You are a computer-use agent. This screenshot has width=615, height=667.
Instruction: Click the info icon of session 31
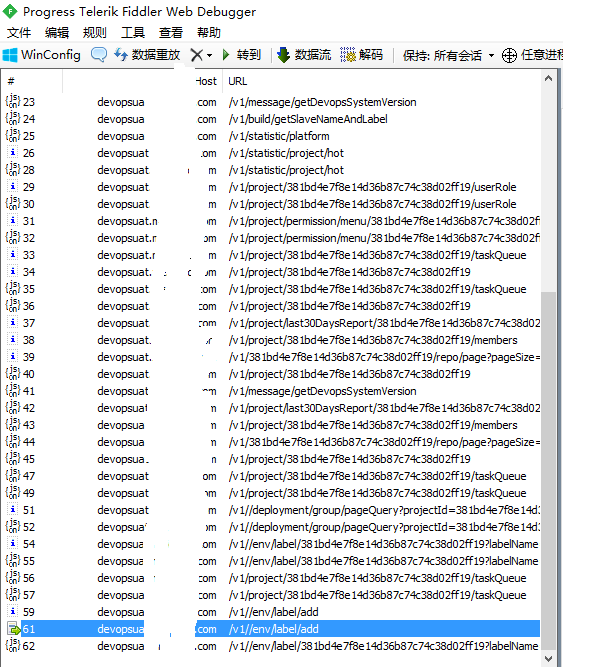pyautogui.click(x=13, y=220)
